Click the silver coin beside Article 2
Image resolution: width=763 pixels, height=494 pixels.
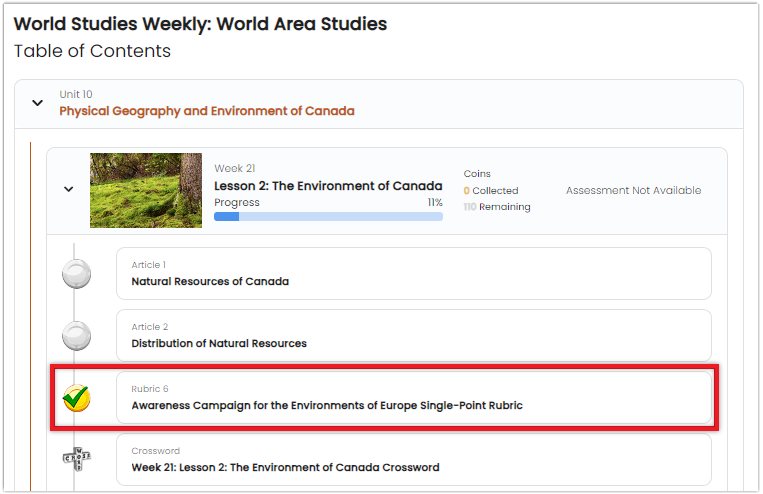pos(76,336)
